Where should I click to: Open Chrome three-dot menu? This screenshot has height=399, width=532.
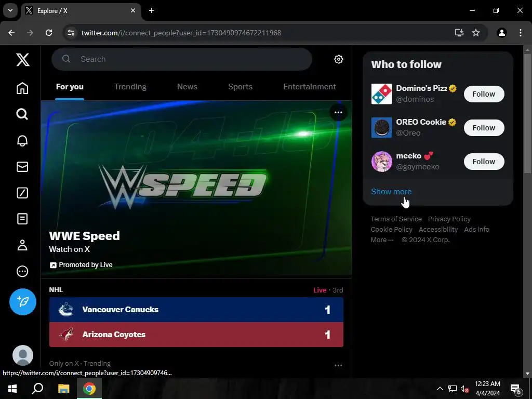(x=521, y=33)
